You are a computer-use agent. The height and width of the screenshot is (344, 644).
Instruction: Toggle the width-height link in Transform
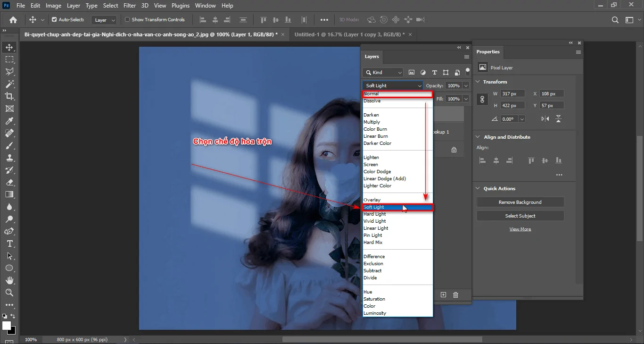point(481,99)
